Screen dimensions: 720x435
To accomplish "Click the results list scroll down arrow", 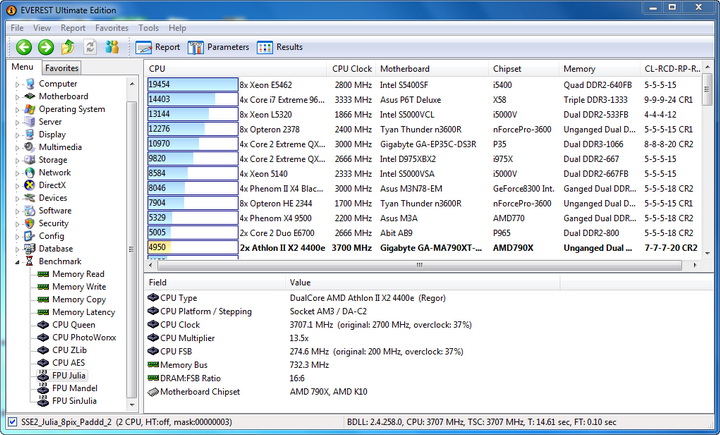I will click(x=707, y=253).
